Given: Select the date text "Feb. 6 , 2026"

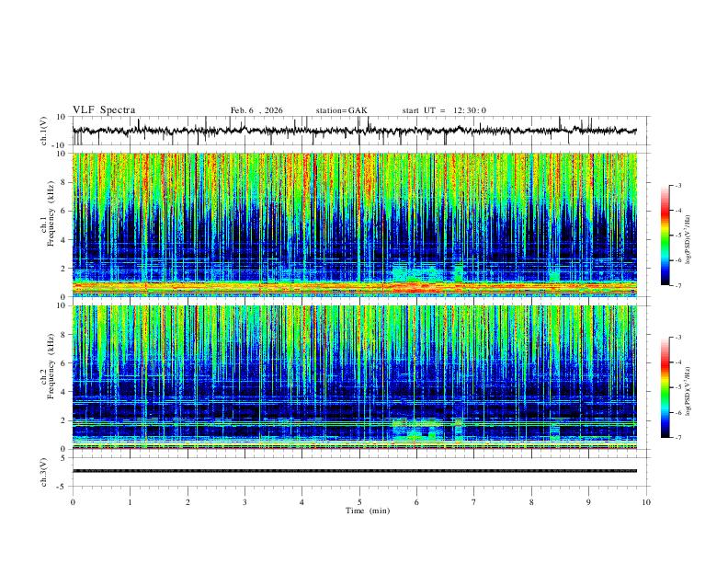Looking at the screenshot, I should 256,110.
